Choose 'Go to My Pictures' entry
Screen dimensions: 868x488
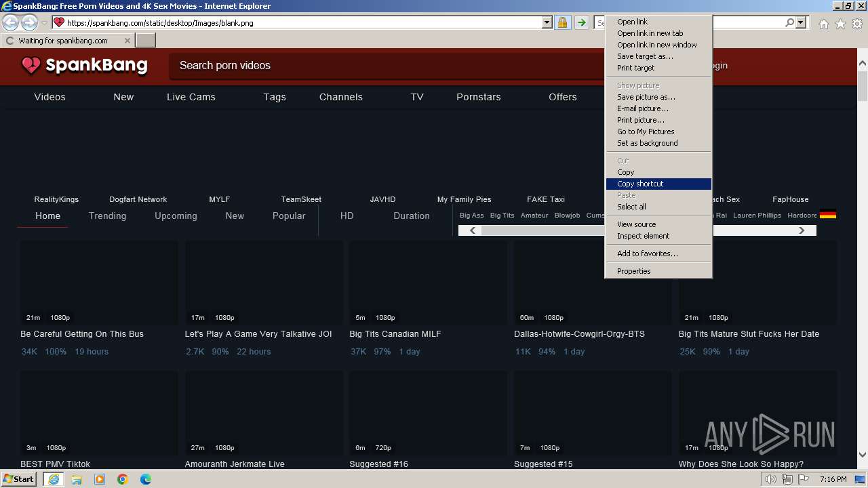pos(658,131)
